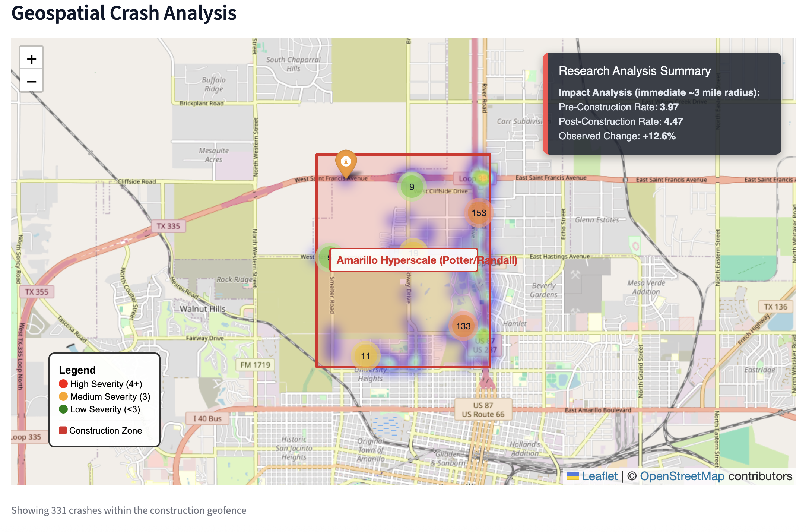809x532 pixels.
Task: Click the Construction Zone legend square
Action: click(x=63, y=430)
